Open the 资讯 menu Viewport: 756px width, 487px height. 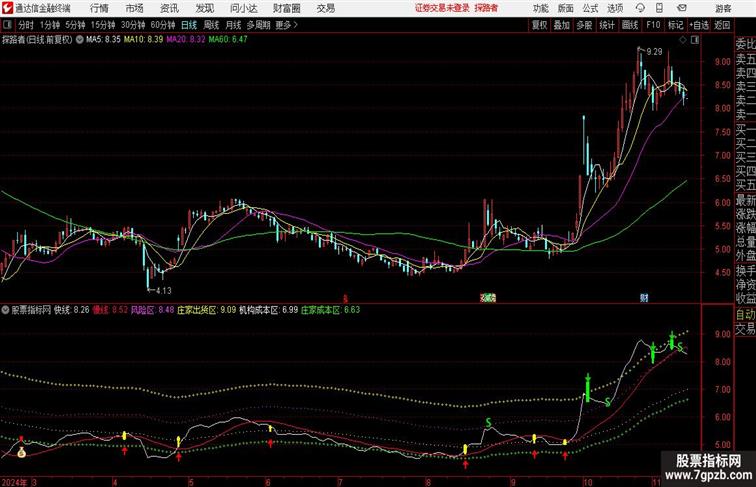click(169, 8)
